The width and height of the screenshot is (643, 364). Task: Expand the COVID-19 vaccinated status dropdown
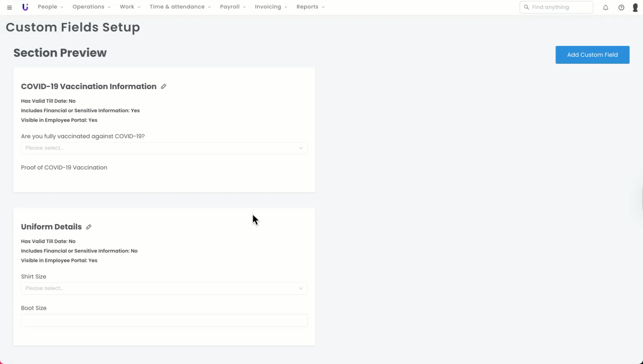[x=164, y=148]
